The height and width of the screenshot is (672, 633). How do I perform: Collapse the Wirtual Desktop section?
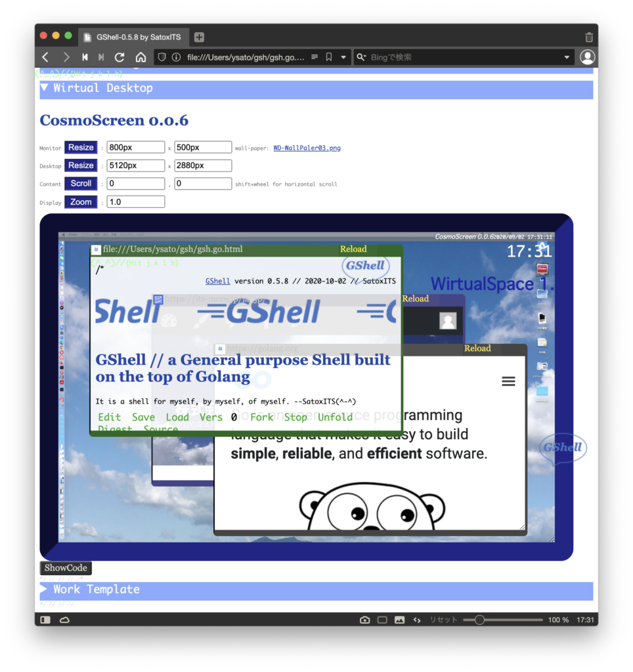coord(44,88)
